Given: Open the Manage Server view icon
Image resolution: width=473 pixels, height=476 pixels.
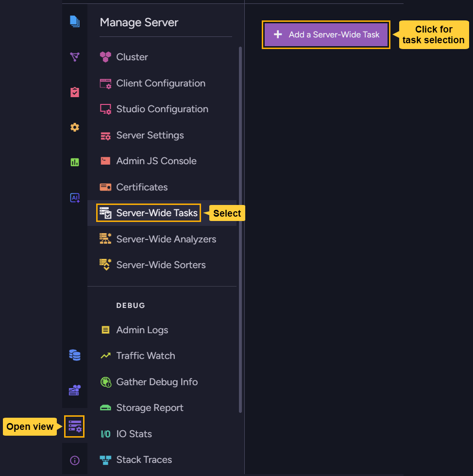Looking at the screenshot, I should click(x=74, y=426).
